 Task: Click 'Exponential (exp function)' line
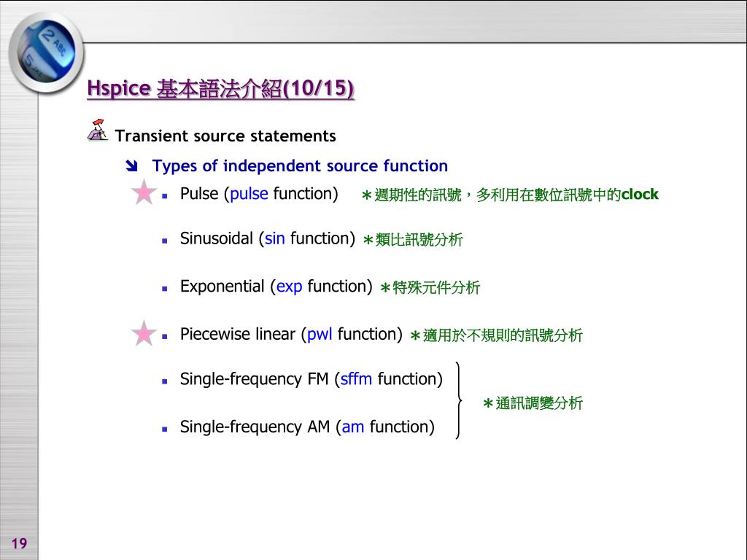tap(276, 287)
